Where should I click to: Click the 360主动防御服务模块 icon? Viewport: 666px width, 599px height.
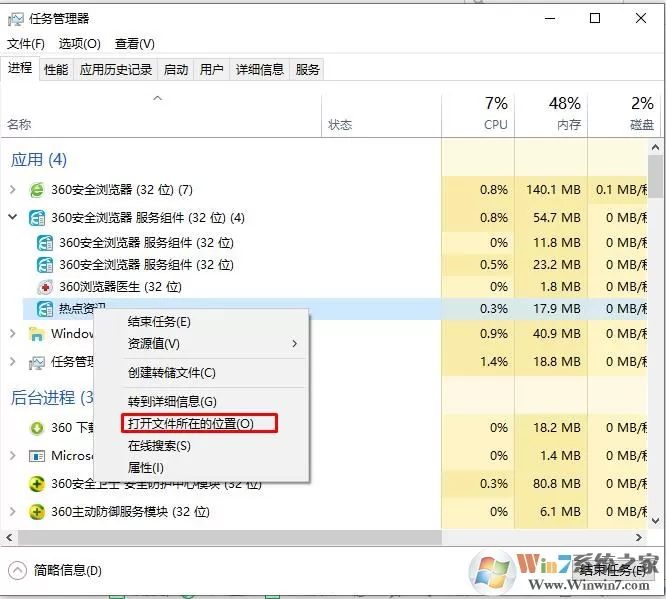37,512
